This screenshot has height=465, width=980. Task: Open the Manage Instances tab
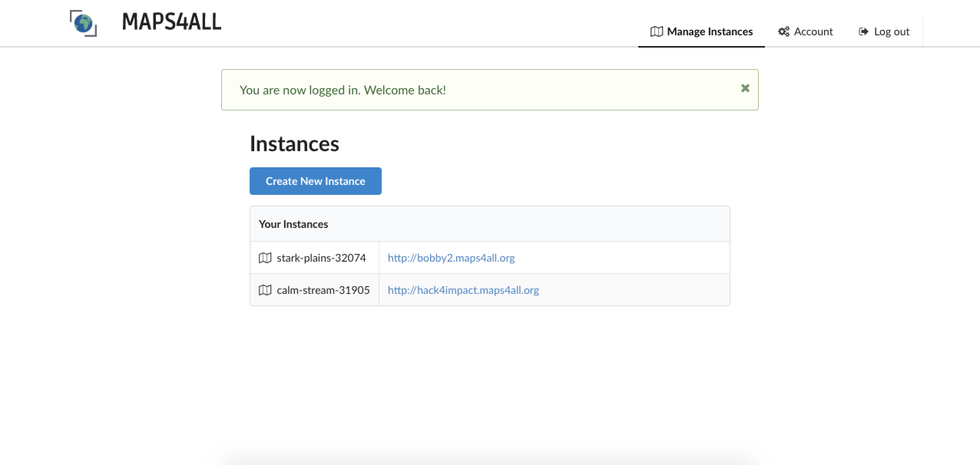pyautogui.click(x=709, y=31)
